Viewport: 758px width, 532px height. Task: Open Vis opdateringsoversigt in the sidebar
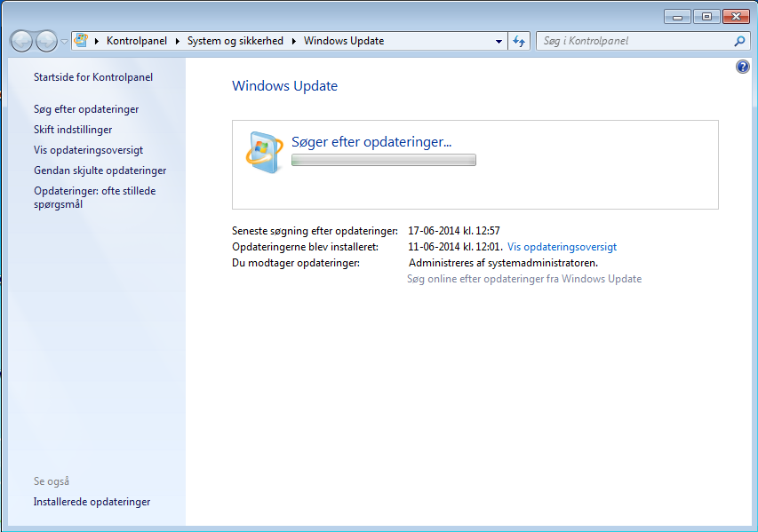tap(89, 150)
